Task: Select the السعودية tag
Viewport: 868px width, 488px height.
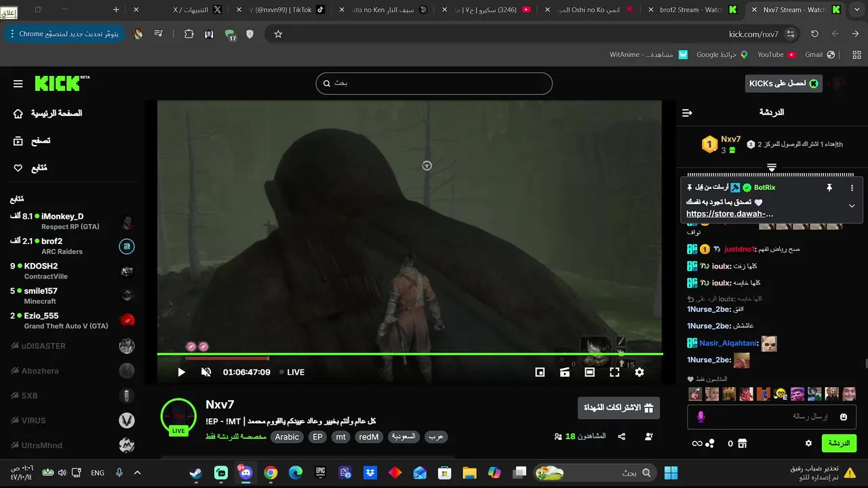Action: [x=403, y=437]
